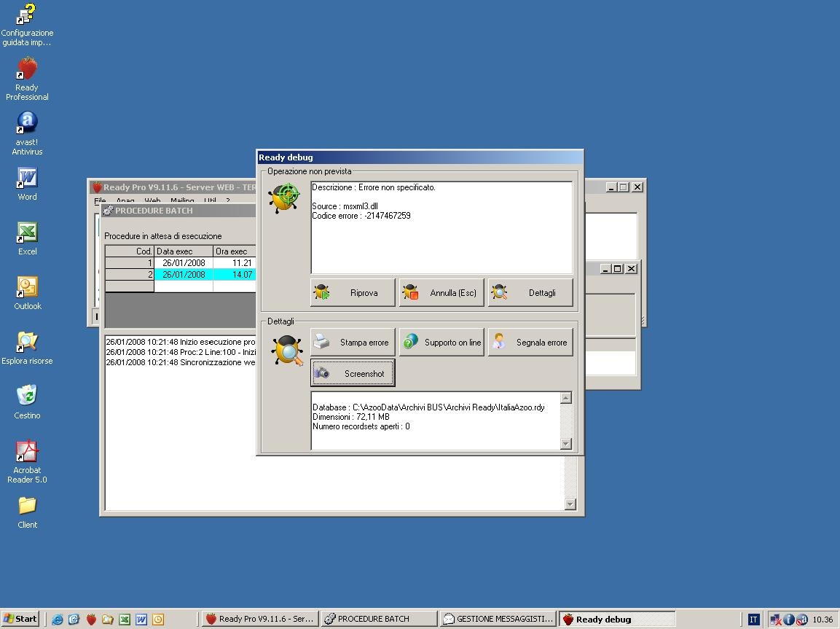Click the person icon on Segnala errore
This screenshot has width=840, height=629.
(500, 343)
